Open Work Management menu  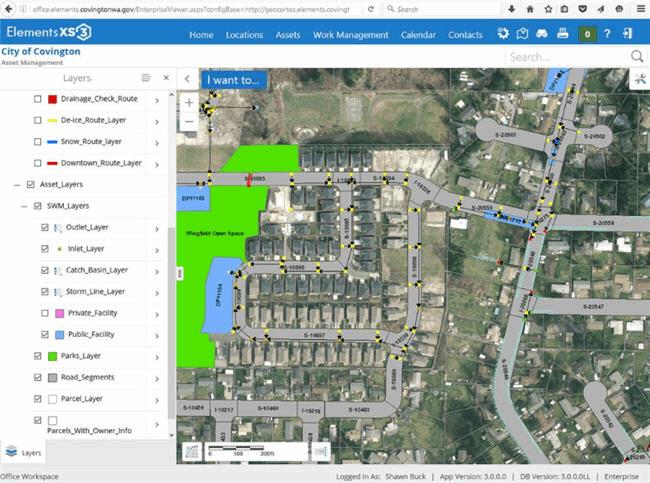350,35
